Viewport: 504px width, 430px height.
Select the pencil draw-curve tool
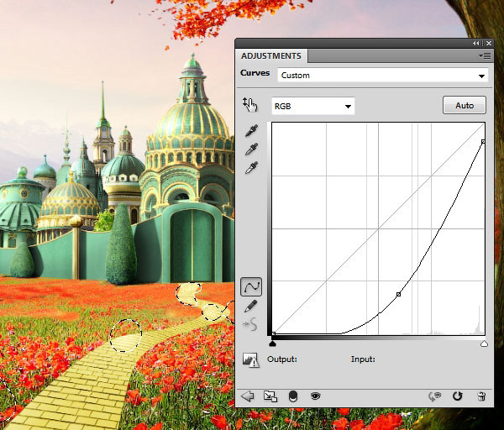pyautogui.click(x=250, y=307)
